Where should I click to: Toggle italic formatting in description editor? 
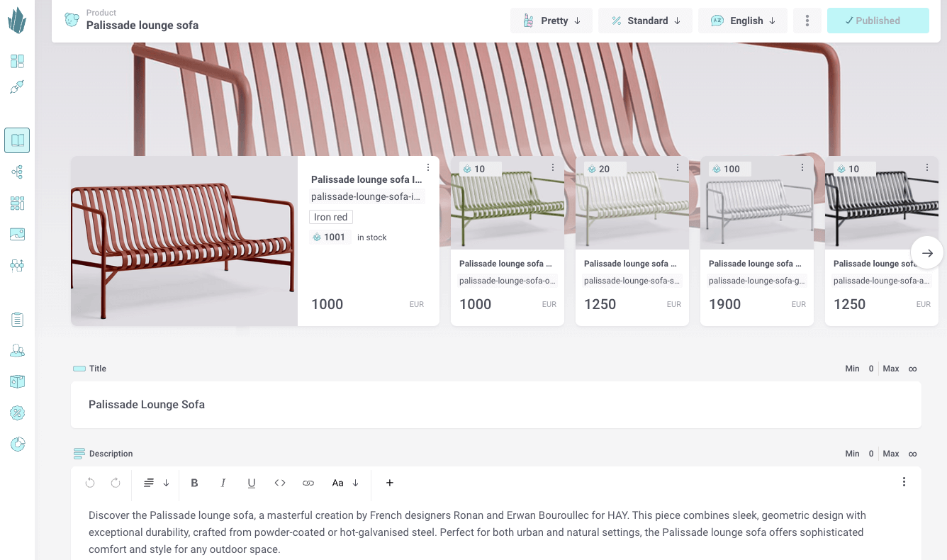tap(223, 483)
